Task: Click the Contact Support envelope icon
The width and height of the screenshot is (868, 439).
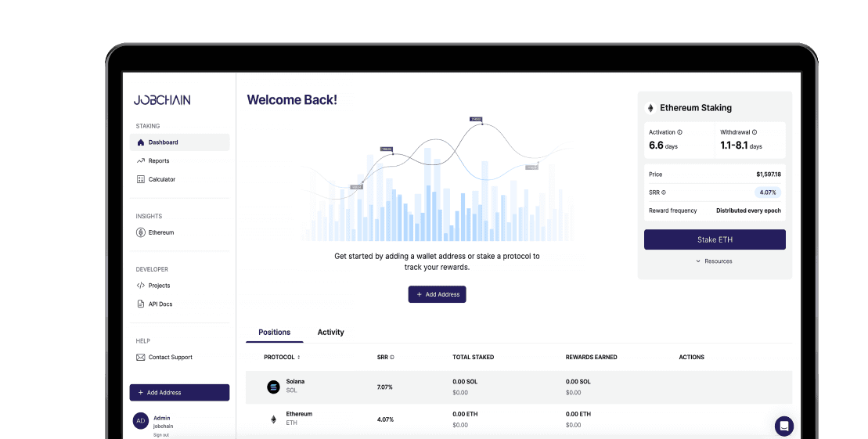Action: point(141,358)
